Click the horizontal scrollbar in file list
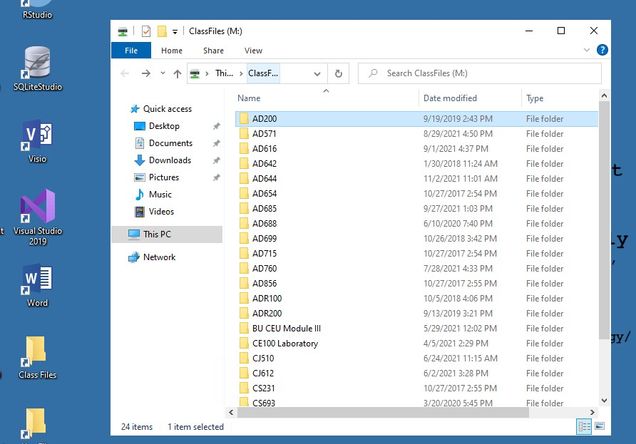 coord(400,412)
